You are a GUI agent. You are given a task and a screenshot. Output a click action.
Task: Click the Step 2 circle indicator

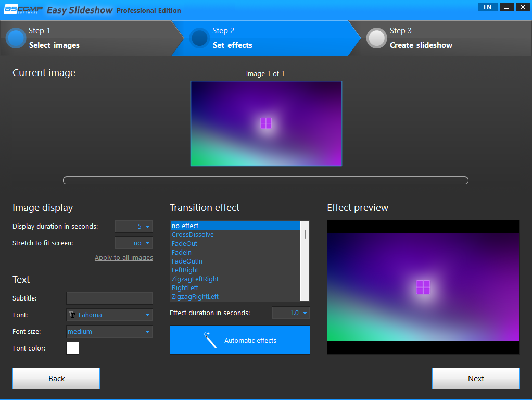199,38
